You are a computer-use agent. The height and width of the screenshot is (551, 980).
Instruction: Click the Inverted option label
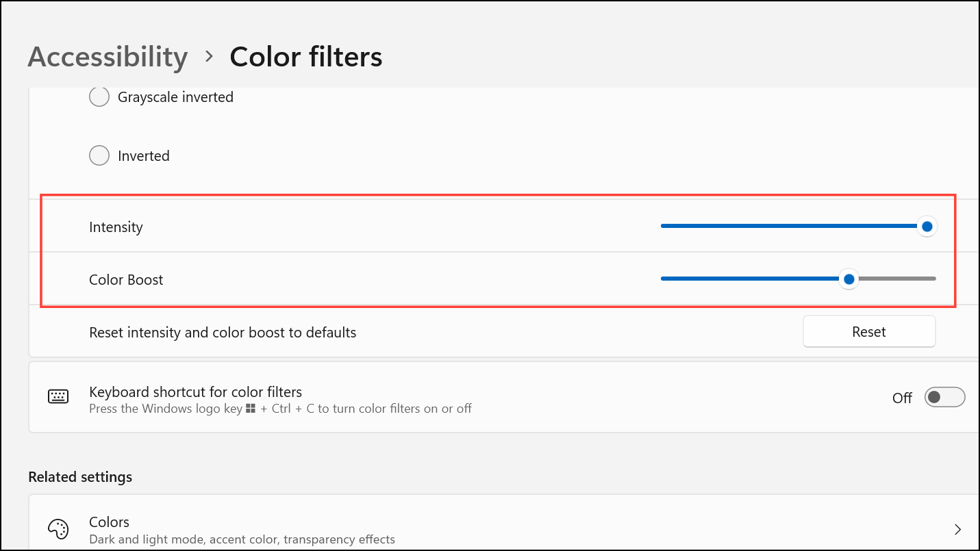pos(143,156)
